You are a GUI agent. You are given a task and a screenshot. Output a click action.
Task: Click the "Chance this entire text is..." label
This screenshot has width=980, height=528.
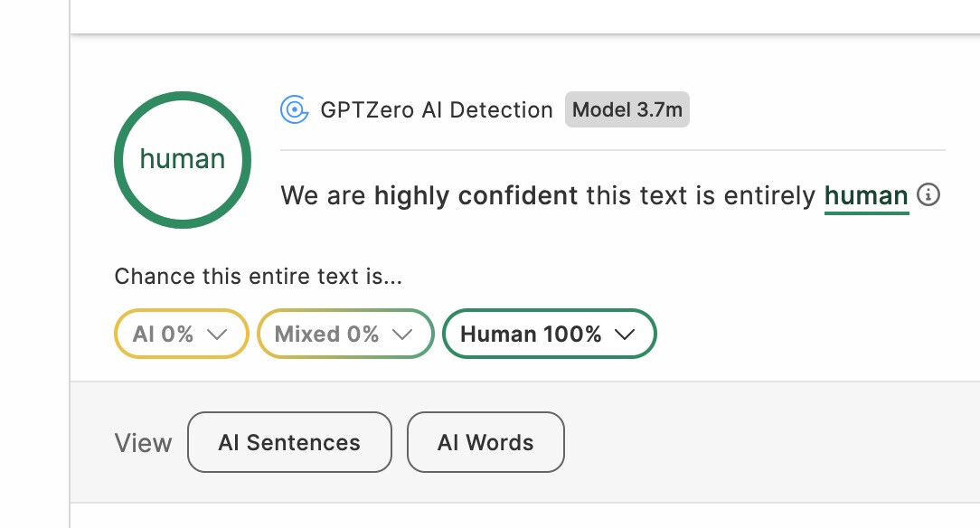258,277
